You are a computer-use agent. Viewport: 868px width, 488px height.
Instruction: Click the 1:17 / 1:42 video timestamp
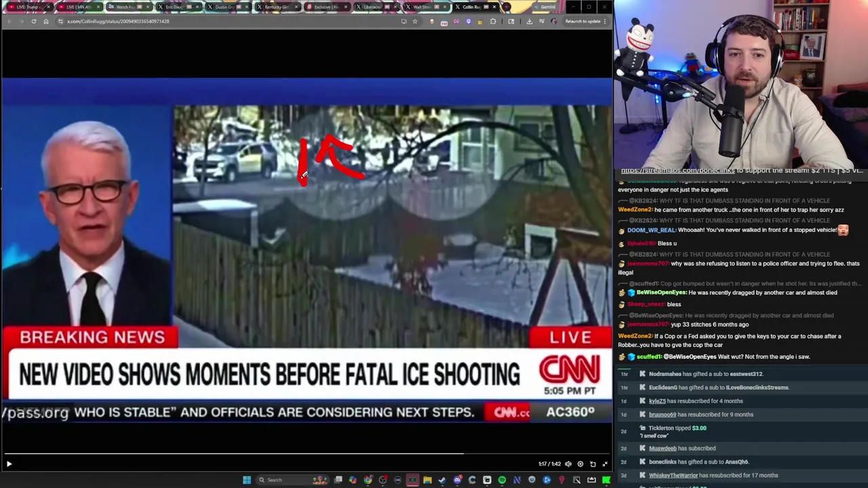coord(550,464)
